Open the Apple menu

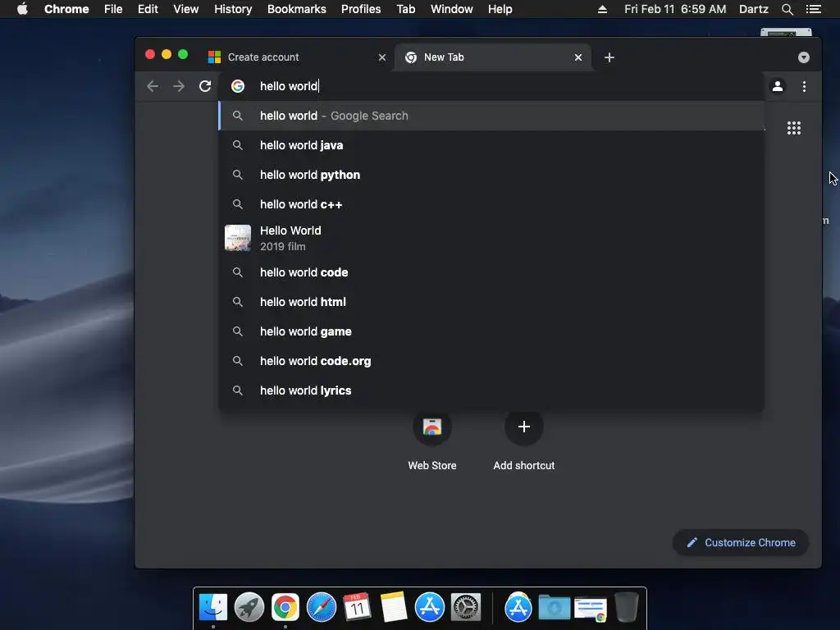[22, 9]
